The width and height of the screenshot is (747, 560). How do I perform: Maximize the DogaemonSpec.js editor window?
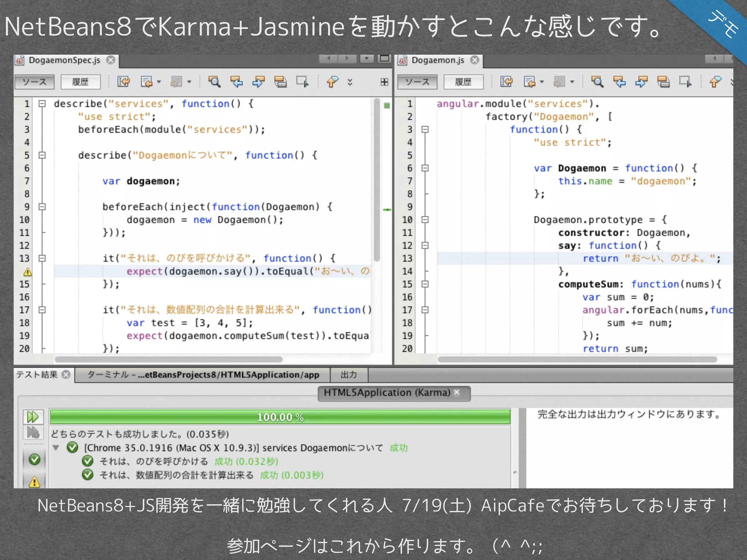[384, 58]
